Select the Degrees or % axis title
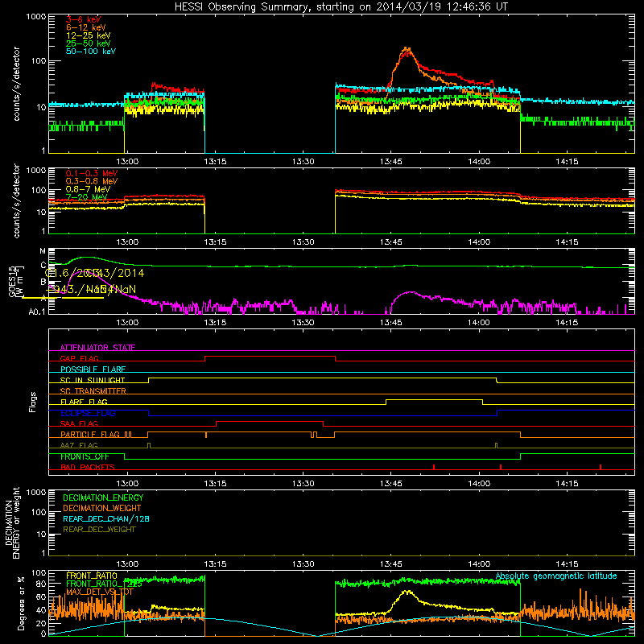 (21, 604)
